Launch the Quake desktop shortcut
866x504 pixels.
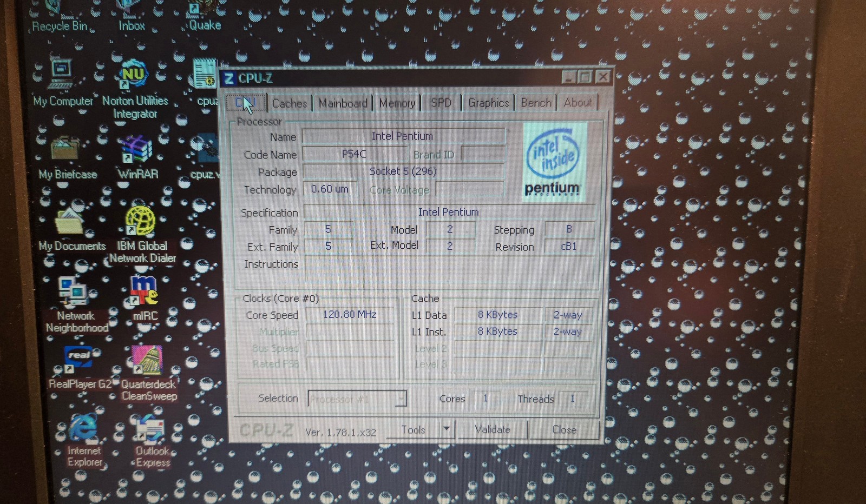pyautogui.click(x=204, y=16)
